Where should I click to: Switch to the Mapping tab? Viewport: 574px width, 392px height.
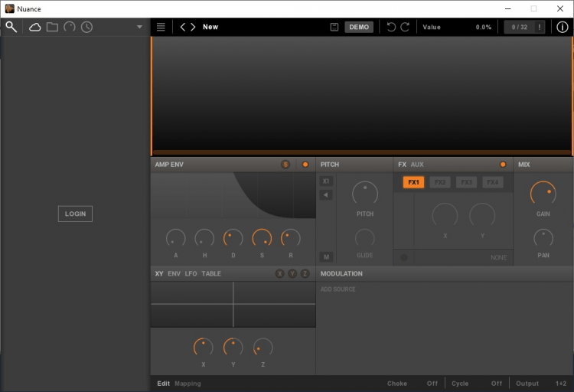pos(188,384)
